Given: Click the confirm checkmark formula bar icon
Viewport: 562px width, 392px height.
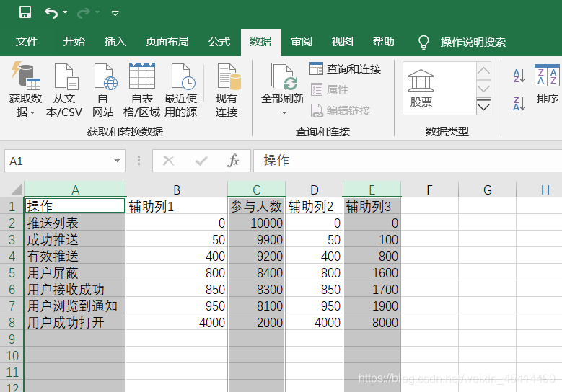Looking at the screenshot, I should tap(201, 161).
